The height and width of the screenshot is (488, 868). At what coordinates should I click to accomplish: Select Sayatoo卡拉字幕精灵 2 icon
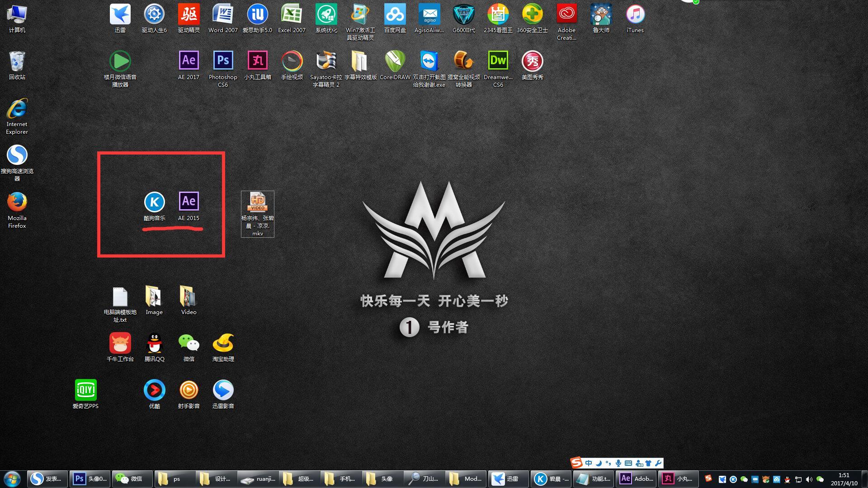pos(326,69)
